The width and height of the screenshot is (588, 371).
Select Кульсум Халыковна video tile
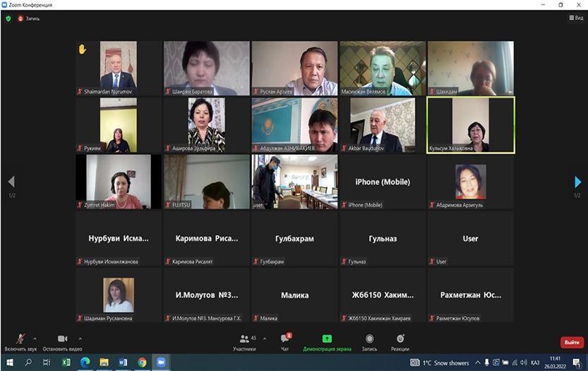(471, 125)
